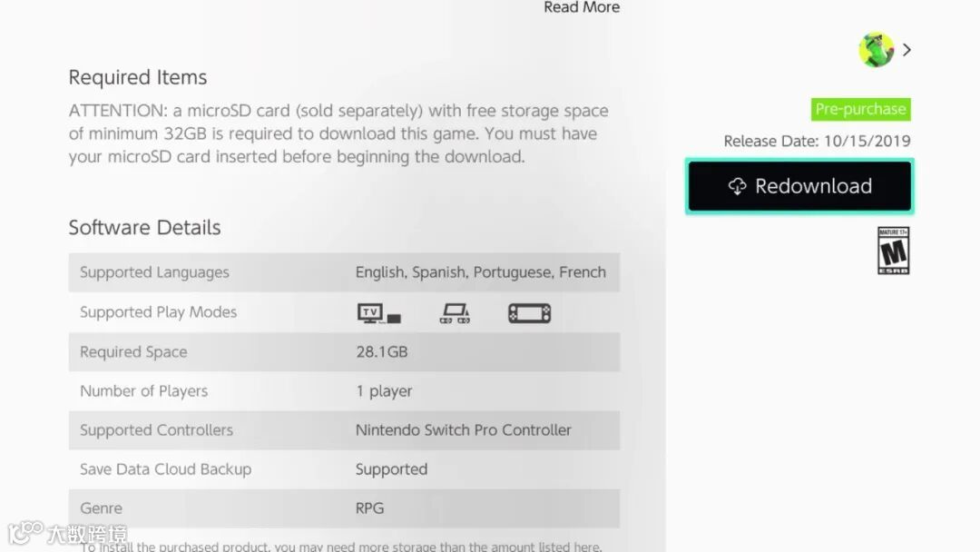Click the Required Items heading
The image size is (980, 552).
(x=138, y=77)
